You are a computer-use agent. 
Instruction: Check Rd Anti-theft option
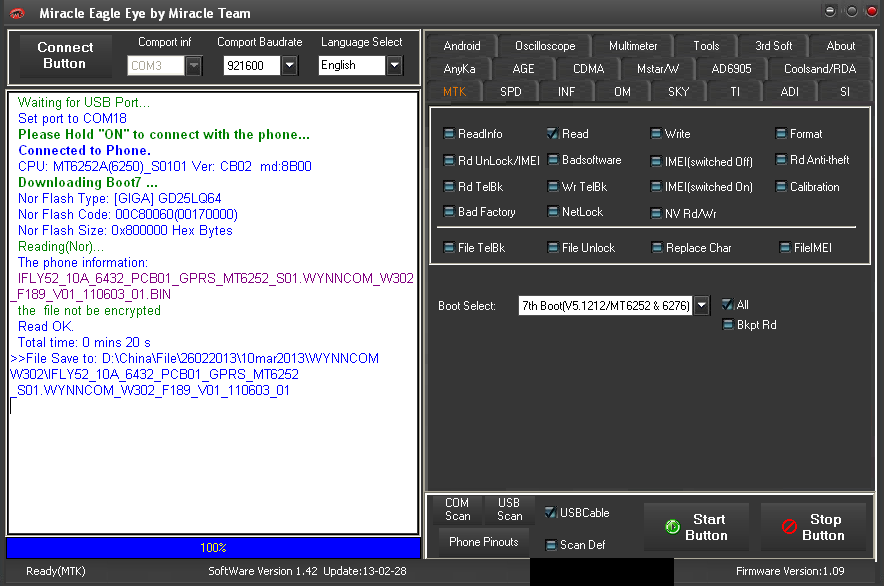pos(781,160)
